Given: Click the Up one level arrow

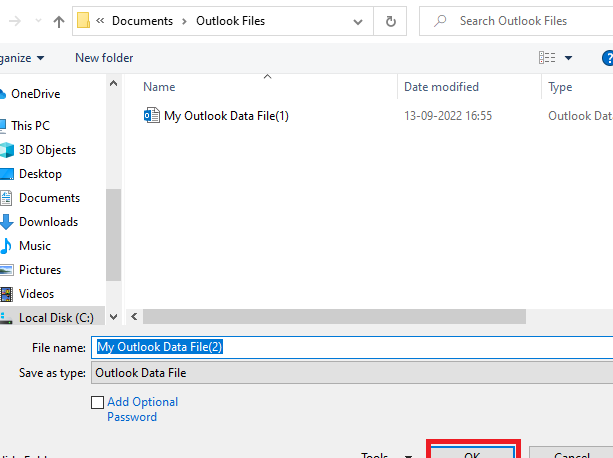Looking at the screenshot, I should (x=59, y=21).
